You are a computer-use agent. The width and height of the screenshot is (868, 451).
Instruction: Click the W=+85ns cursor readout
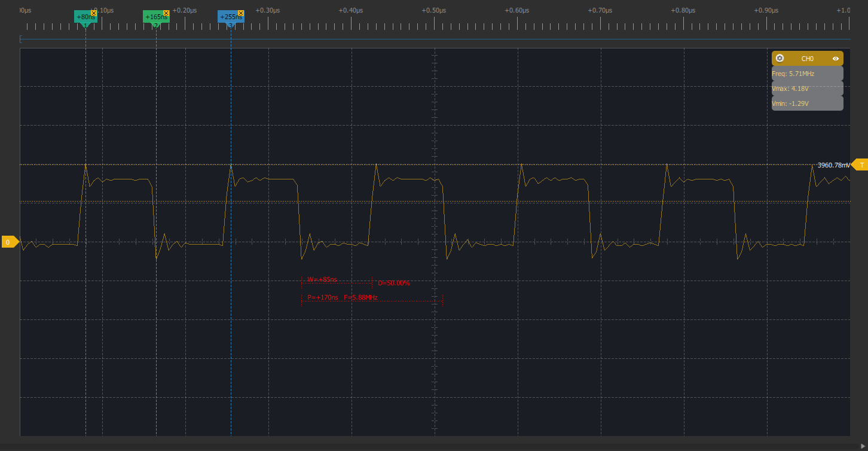click(322, 278)
